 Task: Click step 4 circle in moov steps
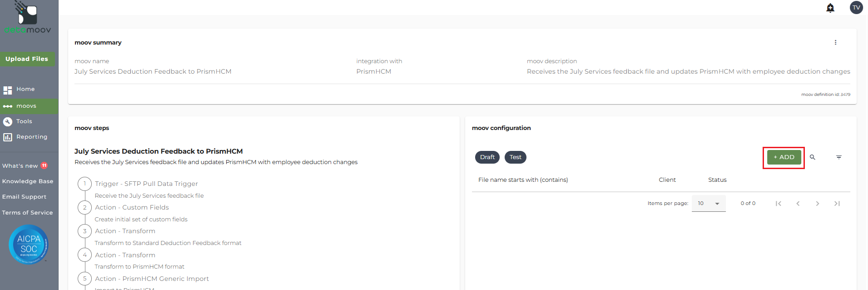[84, 255]
